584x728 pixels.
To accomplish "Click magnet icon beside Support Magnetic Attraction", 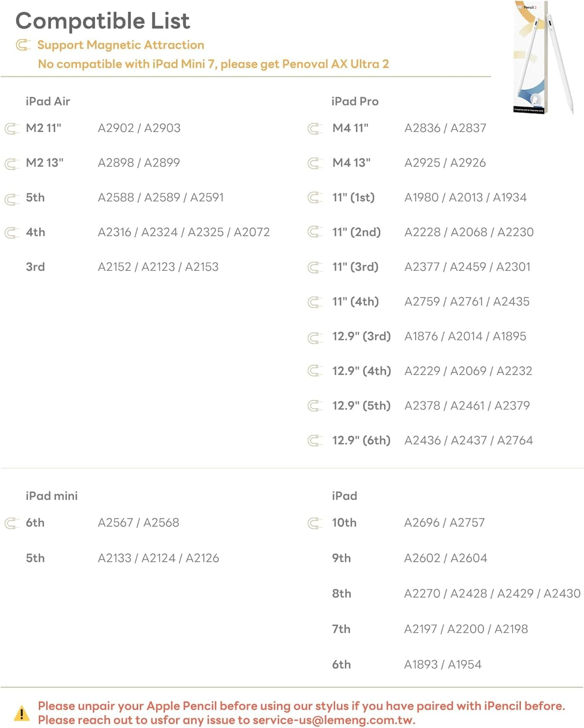I will pyautogui.click(x=23, y=45).
